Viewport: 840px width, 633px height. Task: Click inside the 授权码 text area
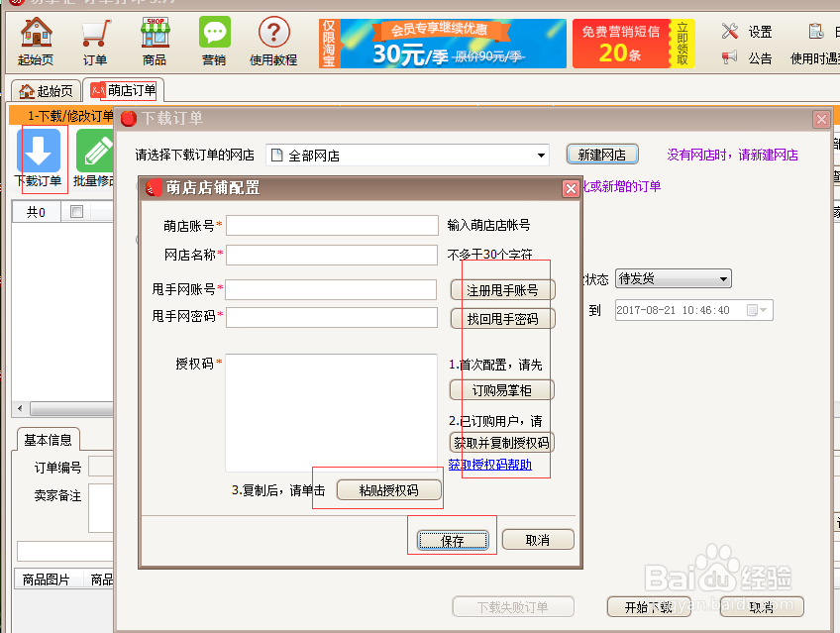pyautogui.click(x=332, y=412)
